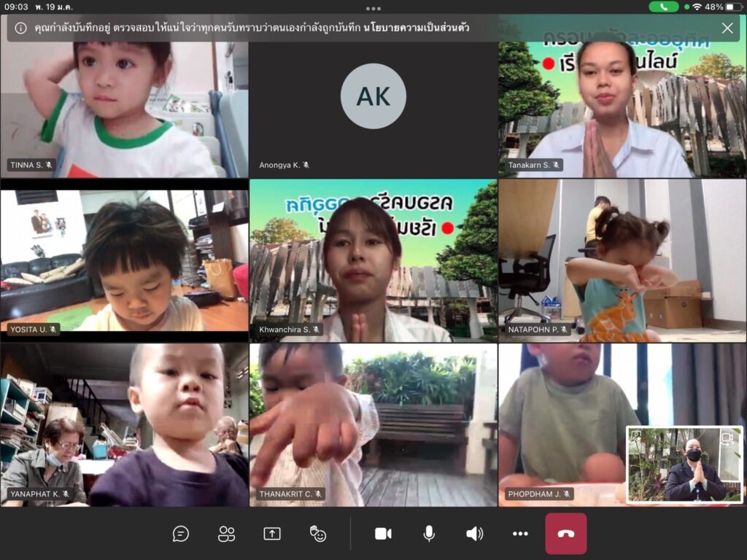Tap Anongya K. avatar tile
The width and height of the screenshot is (747, 560).
[373, 97]
